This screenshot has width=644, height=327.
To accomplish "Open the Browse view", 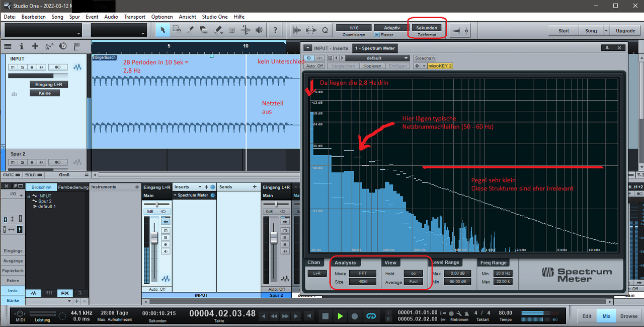I will point(628,316).
